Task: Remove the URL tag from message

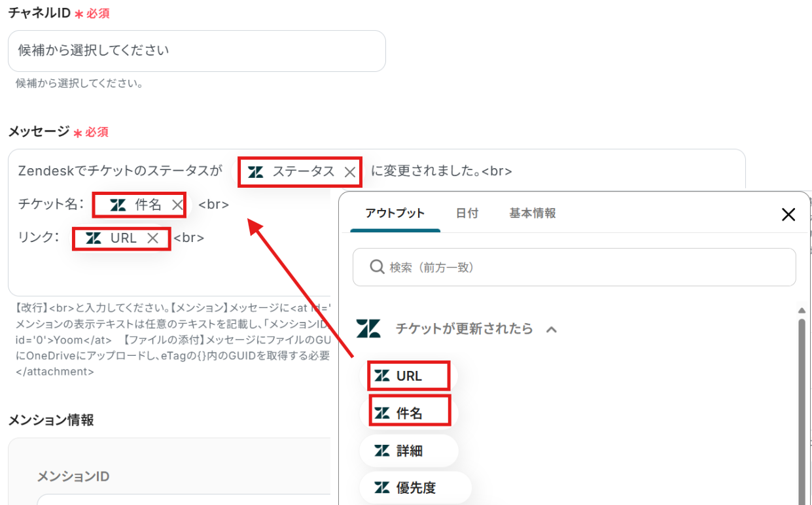Action: [152, 238]
